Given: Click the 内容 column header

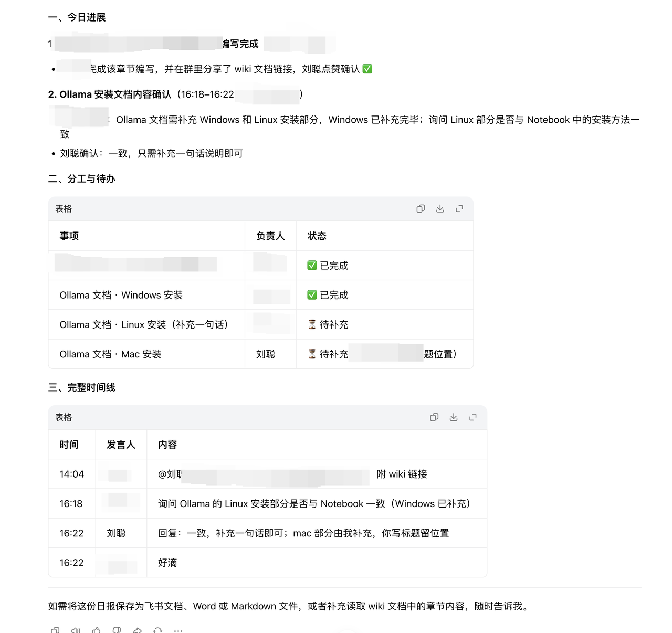Looking at the screenshot, I should [167, 445].
